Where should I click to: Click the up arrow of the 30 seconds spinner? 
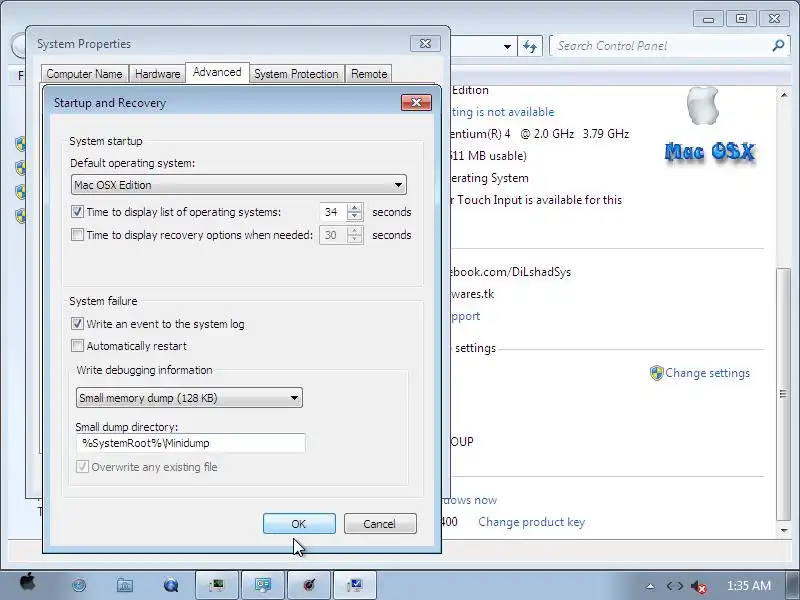tap(355, 231)
